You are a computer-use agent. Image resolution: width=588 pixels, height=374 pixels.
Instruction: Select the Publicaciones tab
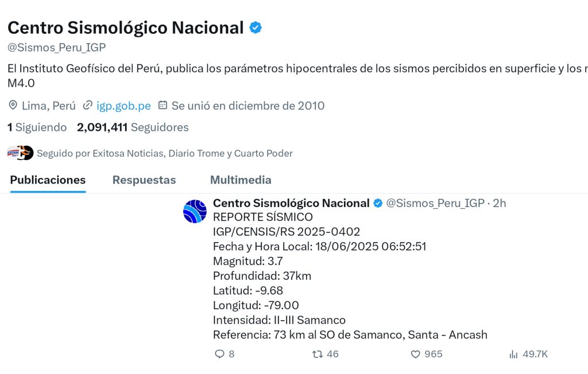pos(48,180)
